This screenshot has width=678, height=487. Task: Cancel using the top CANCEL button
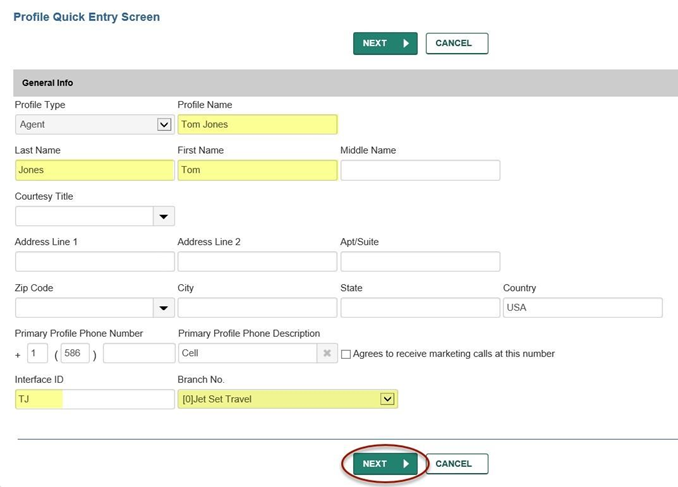pyautogui.click(x=457, y=43)
